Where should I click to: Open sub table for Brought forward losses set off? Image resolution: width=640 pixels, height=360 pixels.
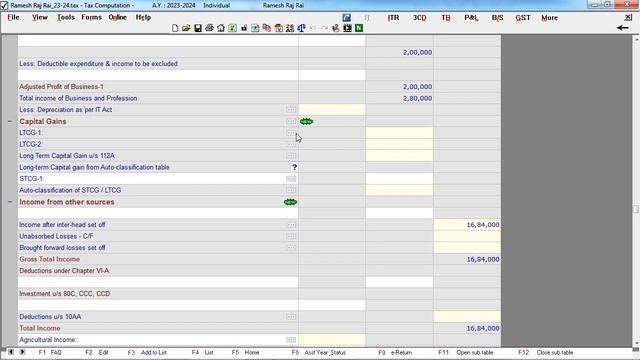coord(291,248)
